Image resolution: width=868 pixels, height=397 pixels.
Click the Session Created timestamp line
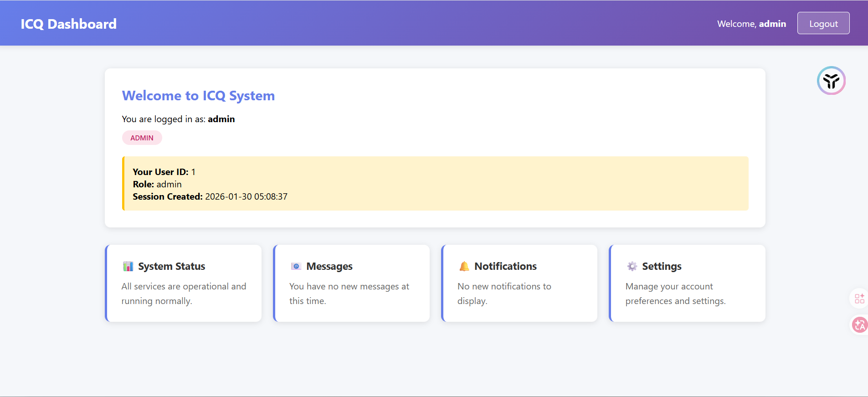pyautogui.click(x=210, y=196)
